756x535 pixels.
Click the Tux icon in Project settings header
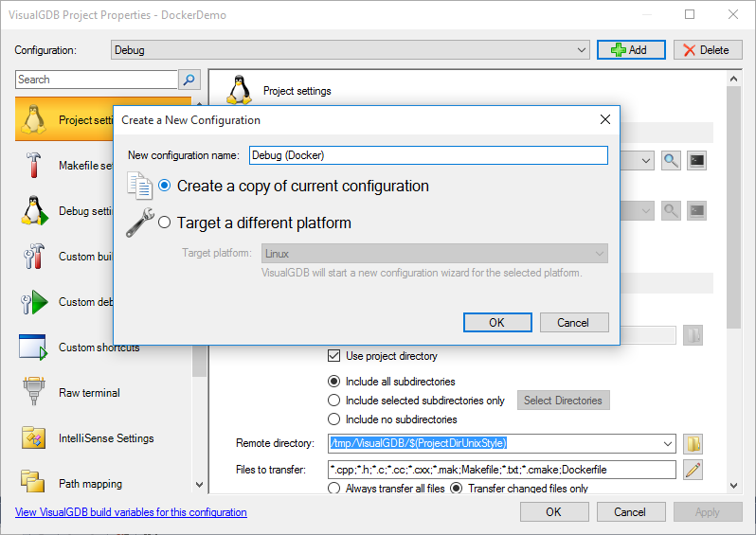tap(240, 90)
